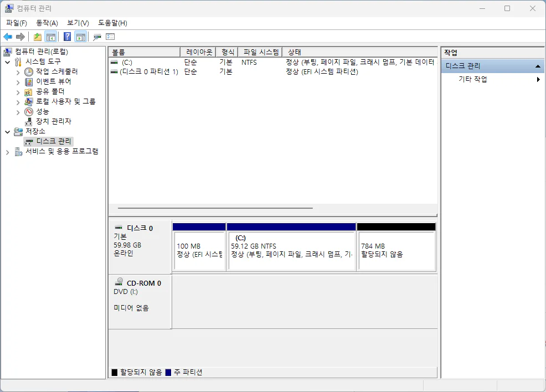
Task: Click the Computer Management window title icon
Action: point(9,8)
